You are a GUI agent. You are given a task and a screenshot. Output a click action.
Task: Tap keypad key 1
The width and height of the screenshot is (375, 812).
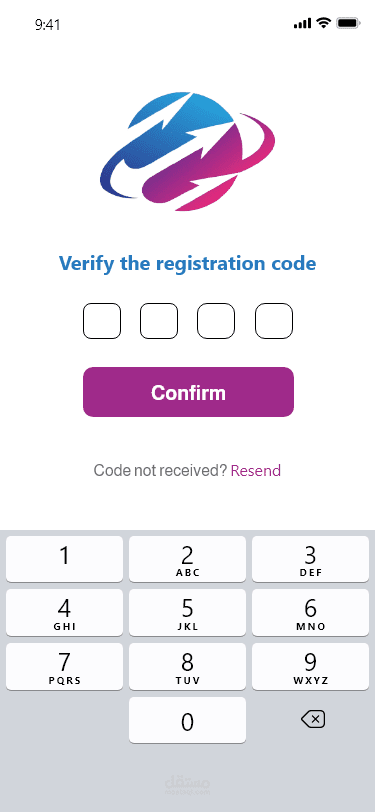coord(64,559)
